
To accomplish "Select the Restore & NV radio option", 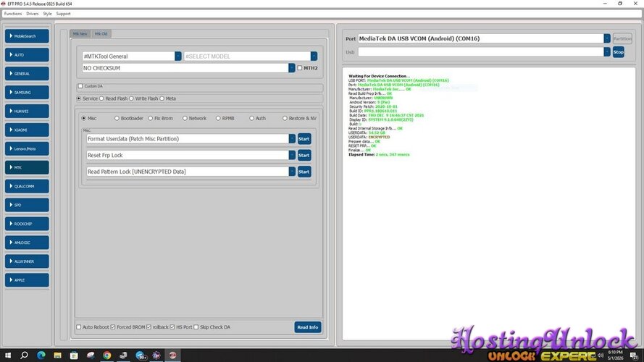I will click(285, 118).
